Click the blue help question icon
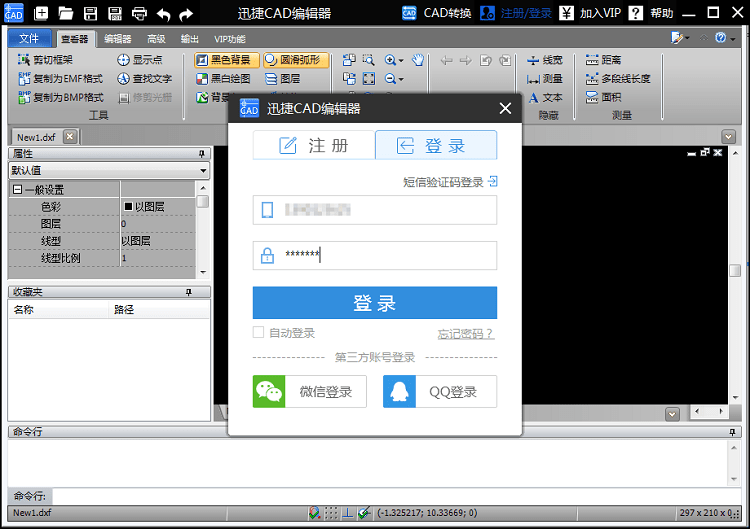750x529 pixels. tap(720, 38)
